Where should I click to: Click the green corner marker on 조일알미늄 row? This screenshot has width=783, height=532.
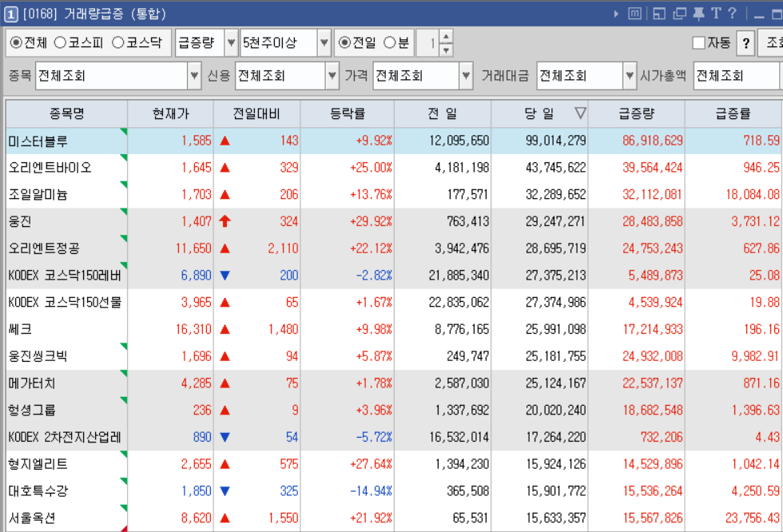[x=124, y=185]
